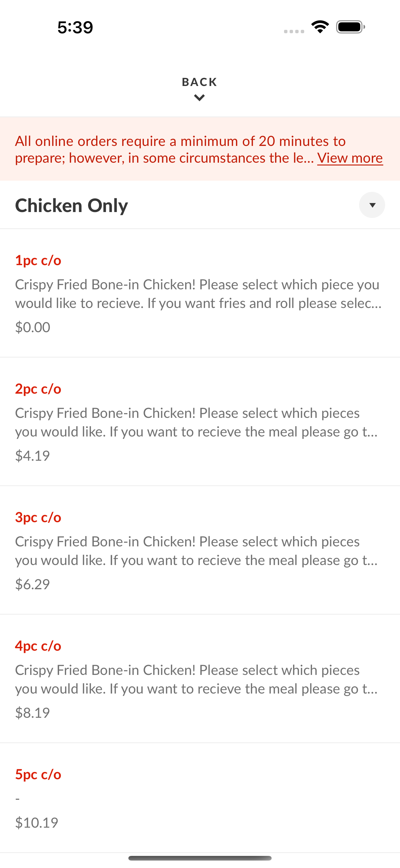
Task: Tap the downward chevron under BACK
Action: pyautogui.click(x=200, y=98)
